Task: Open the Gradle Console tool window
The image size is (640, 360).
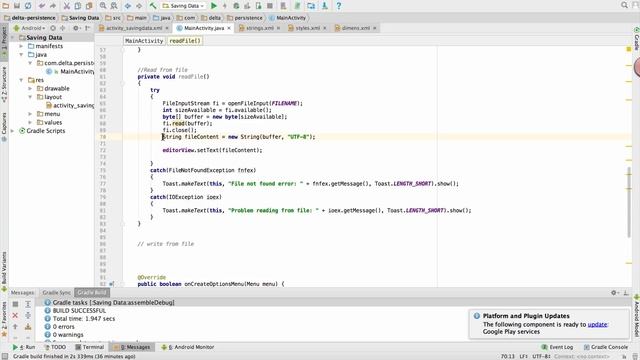Action: click(x=606, y=347)
